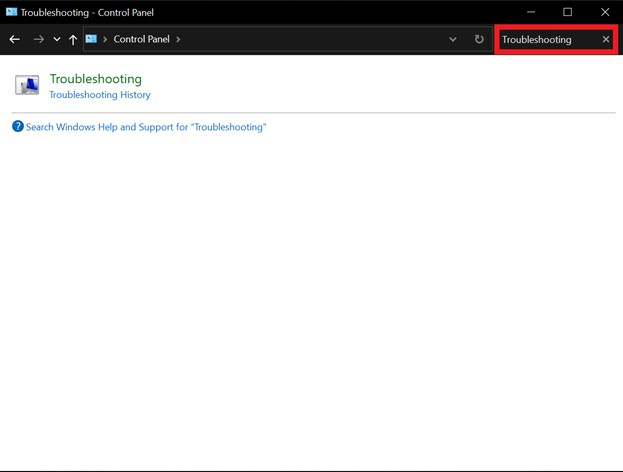The width and height of the screenshot is (623, 472).
Task: Minimize the Control Panel window
Action: (x=531, y=12)
